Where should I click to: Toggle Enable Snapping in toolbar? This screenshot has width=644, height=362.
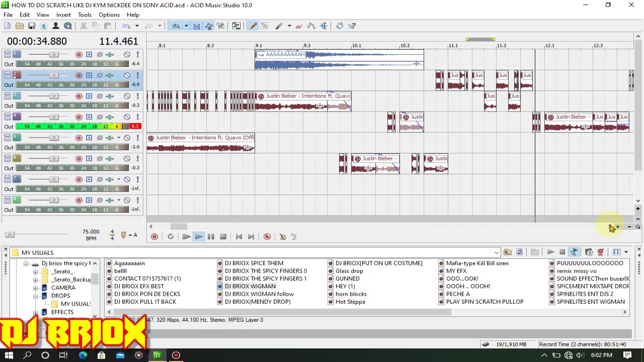(176, 26)
